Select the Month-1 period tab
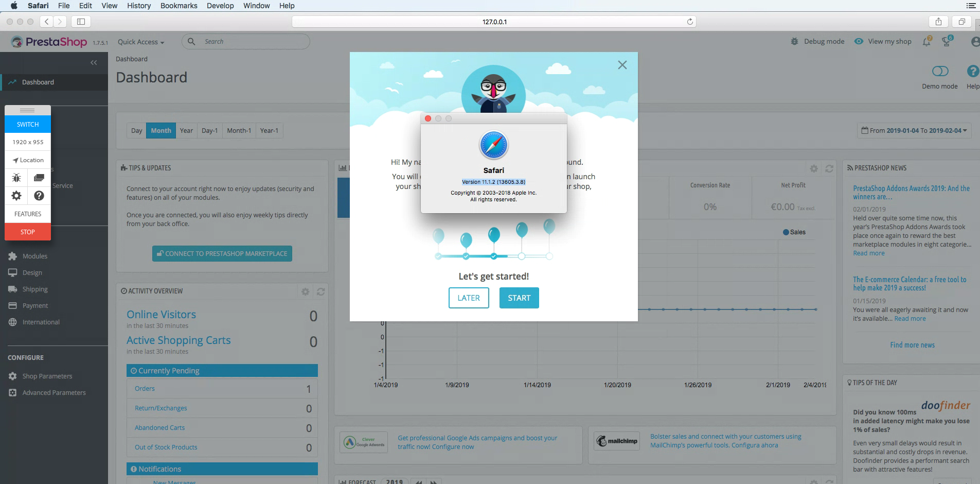This screenshot has width=980, height=484. tap(239, 130)
